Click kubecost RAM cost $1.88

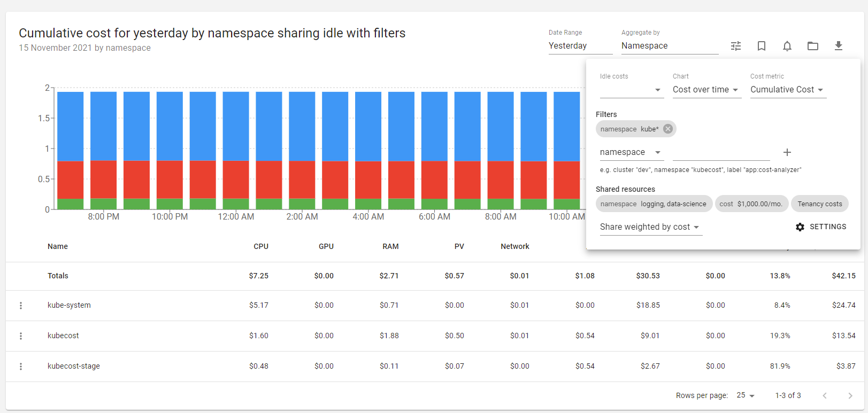389,336
